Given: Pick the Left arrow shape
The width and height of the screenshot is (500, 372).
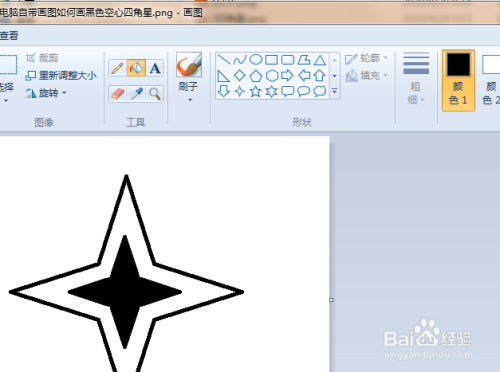Looking at the screenshot, I should coord(304,76).
